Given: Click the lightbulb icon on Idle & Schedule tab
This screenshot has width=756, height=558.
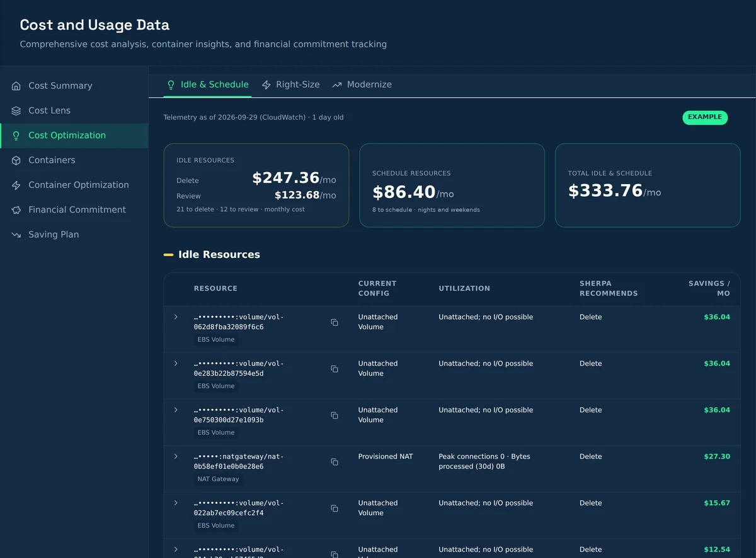Looking at the screenshot, I should click(x=171, y=84).
